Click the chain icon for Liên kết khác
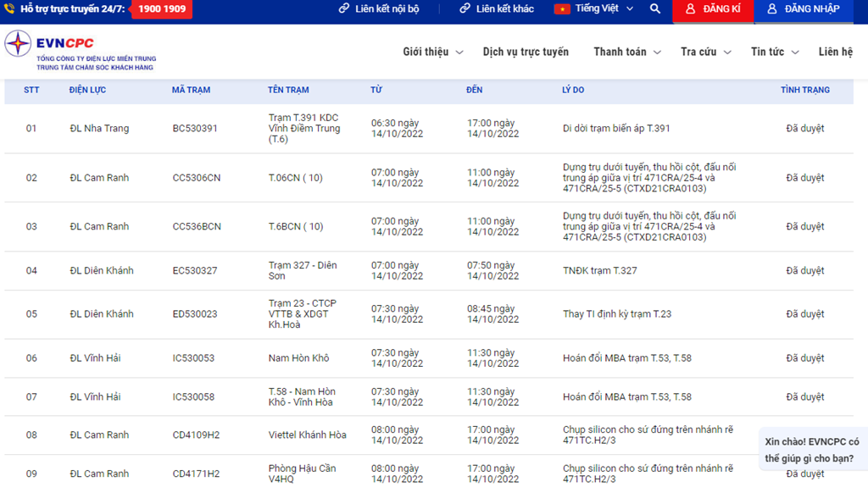Screen dimensions: 868x493 [x=465, y=9]
